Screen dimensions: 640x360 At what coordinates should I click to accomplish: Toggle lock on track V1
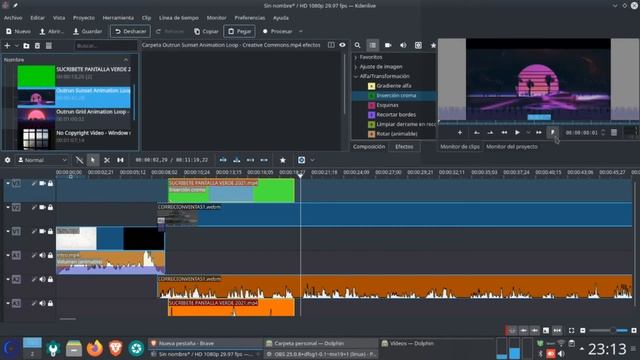(50, 231)
